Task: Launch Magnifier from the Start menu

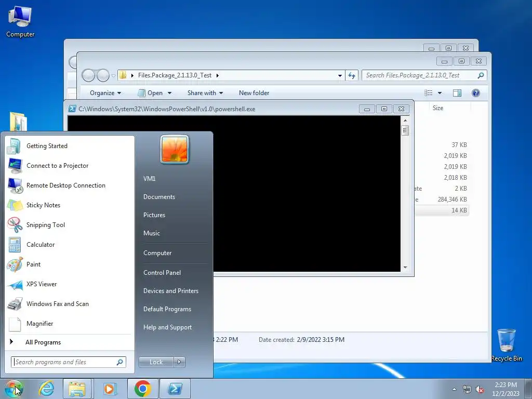Action: pyautogui.click(x=70, y=324)
